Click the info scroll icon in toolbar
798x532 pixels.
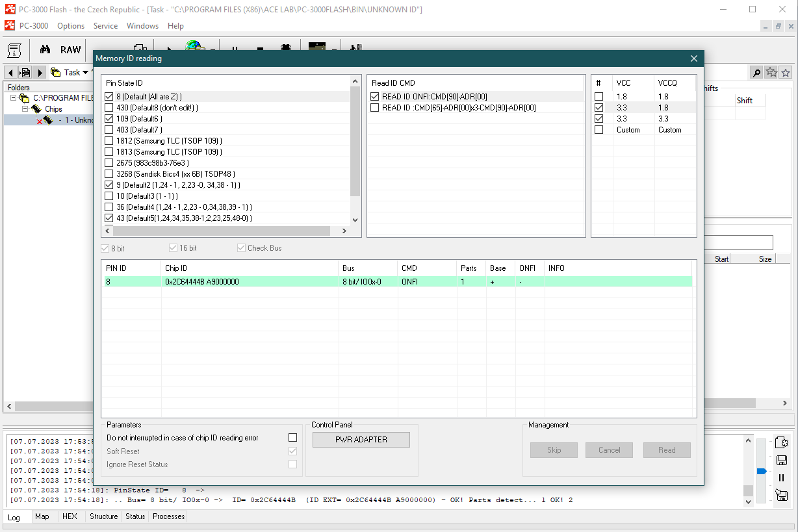16,49
